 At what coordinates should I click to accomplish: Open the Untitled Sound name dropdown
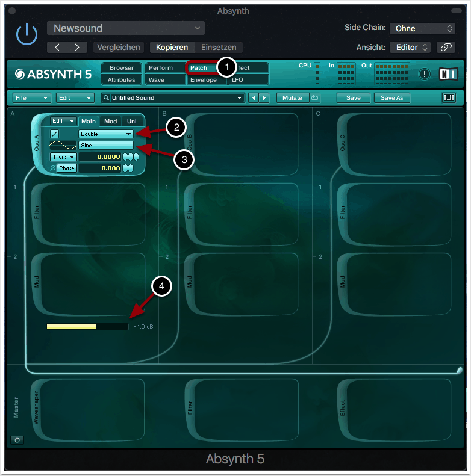173,98
